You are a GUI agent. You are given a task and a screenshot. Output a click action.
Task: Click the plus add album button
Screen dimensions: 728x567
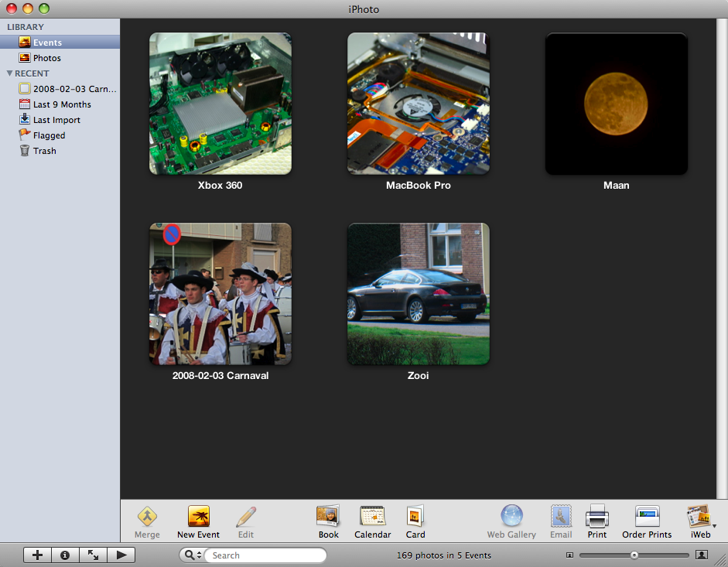tap(38, 555)
